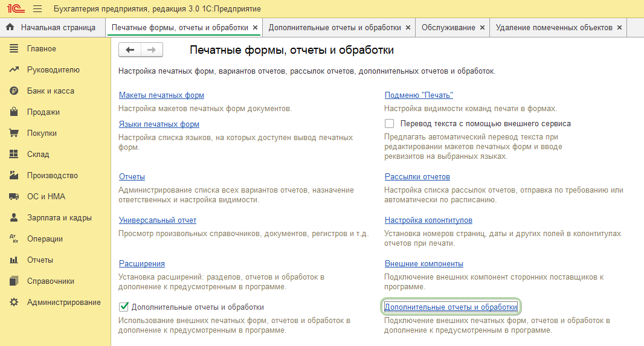The width and height of the screenshot is (644, 346).
Task: Uncheck the Дополнительные отчеты и обработки checkbox
Action: tap(123, 307)
